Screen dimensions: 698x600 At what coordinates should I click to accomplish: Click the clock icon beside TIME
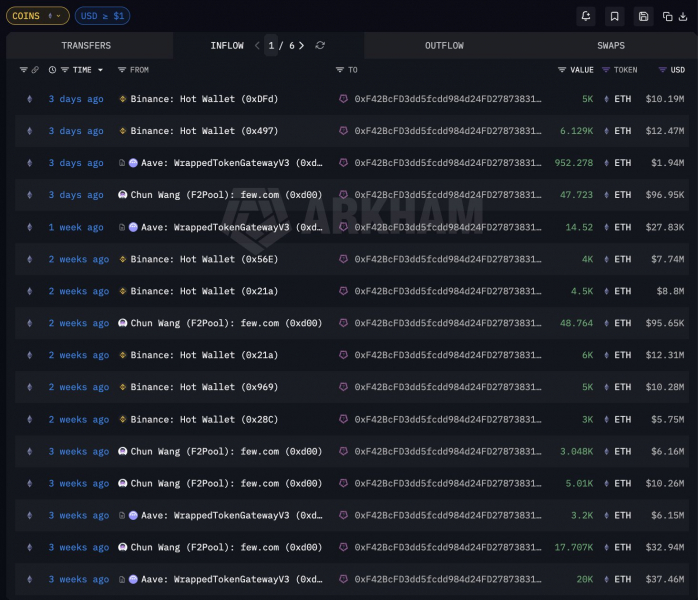pos(52,70)
